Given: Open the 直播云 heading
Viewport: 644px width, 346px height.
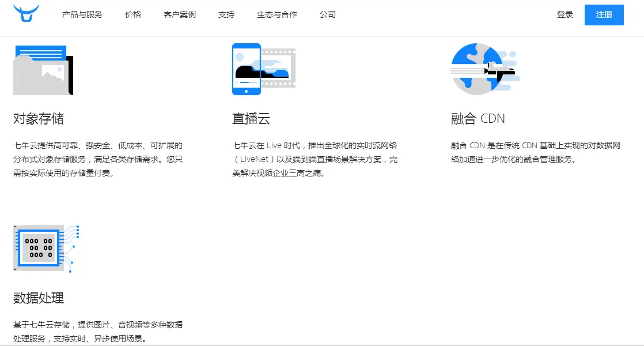Looking at the screenshot, I should click(251, 119).
